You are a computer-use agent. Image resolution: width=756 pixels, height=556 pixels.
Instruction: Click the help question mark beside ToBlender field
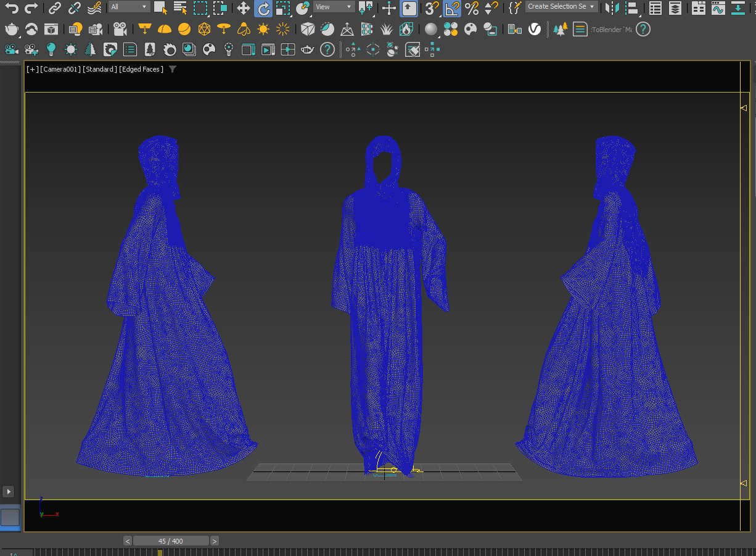pos(643,29)
